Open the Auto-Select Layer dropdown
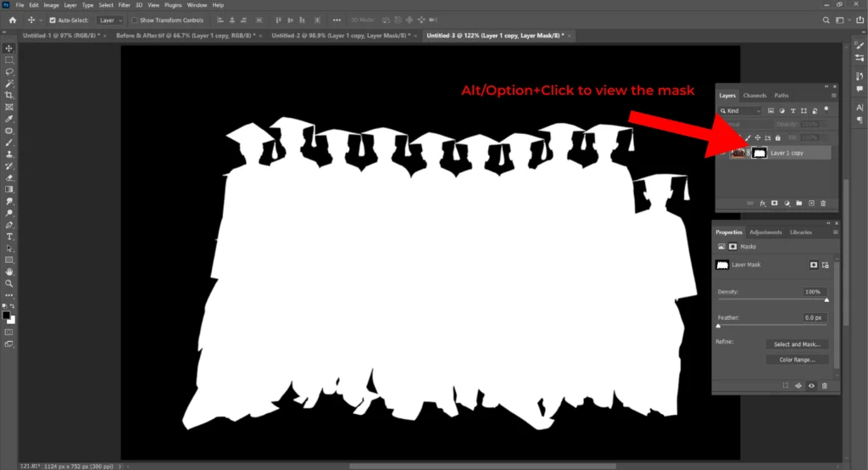 [108, 20]
